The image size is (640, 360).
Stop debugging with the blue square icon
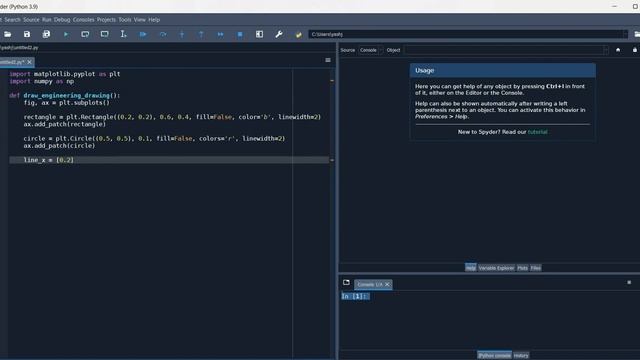coord(240,34)
